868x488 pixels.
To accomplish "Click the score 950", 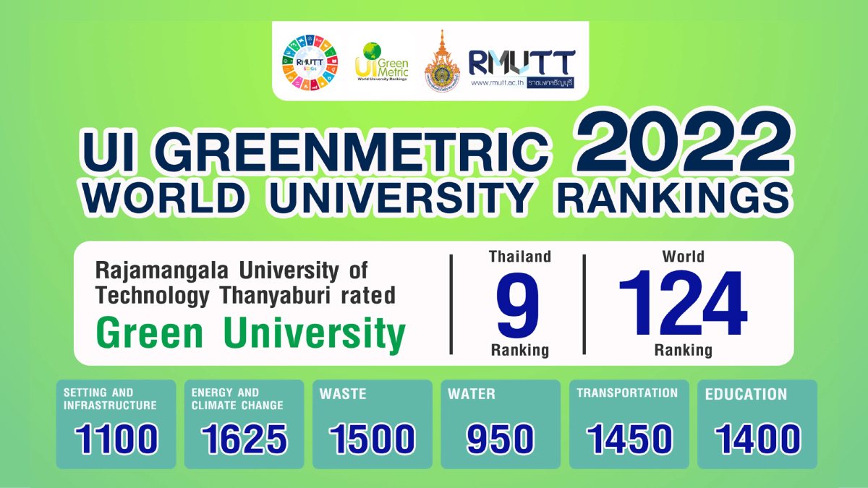I will coord(501,440).
